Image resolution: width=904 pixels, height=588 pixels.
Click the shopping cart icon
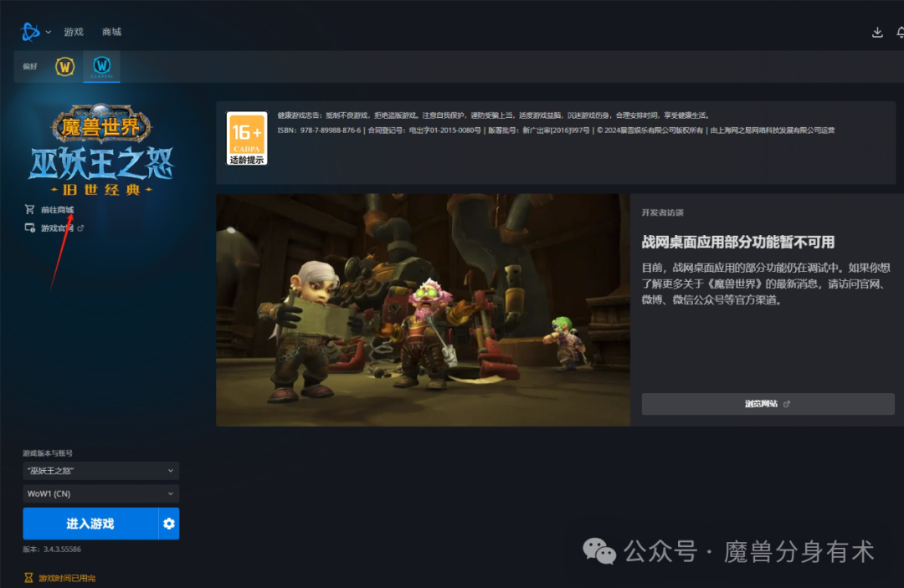[x=30, y=209]
